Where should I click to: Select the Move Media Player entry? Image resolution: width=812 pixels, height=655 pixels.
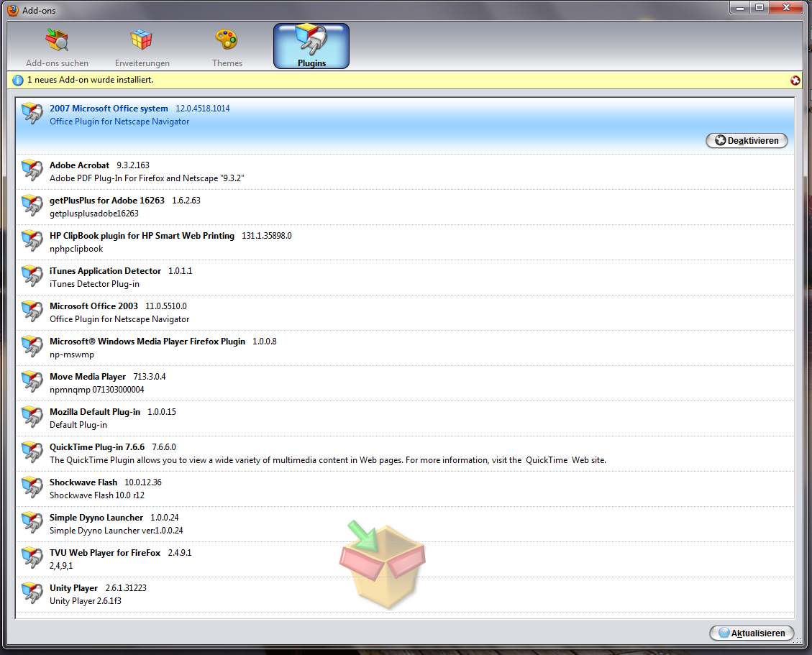[405, 383]
